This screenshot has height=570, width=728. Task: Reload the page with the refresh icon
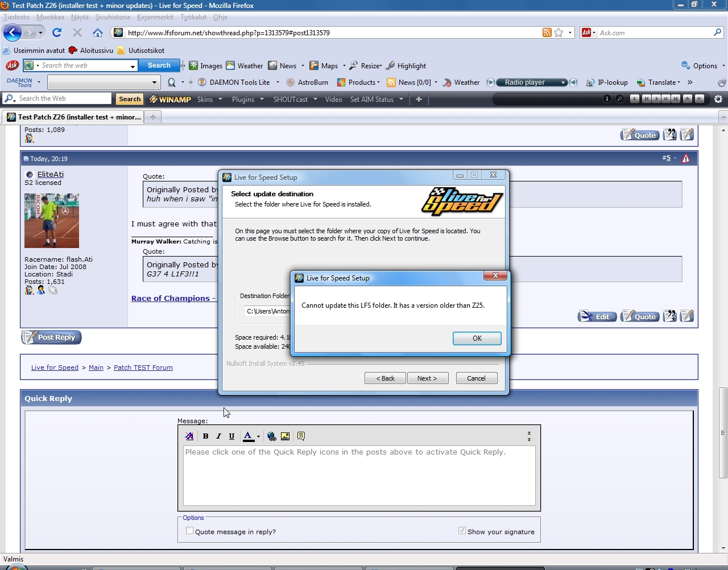click(57, 32)
